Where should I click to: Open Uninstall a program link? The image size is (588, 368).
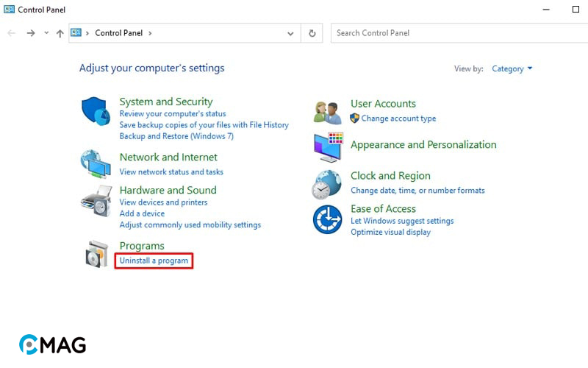coord(154,261)
